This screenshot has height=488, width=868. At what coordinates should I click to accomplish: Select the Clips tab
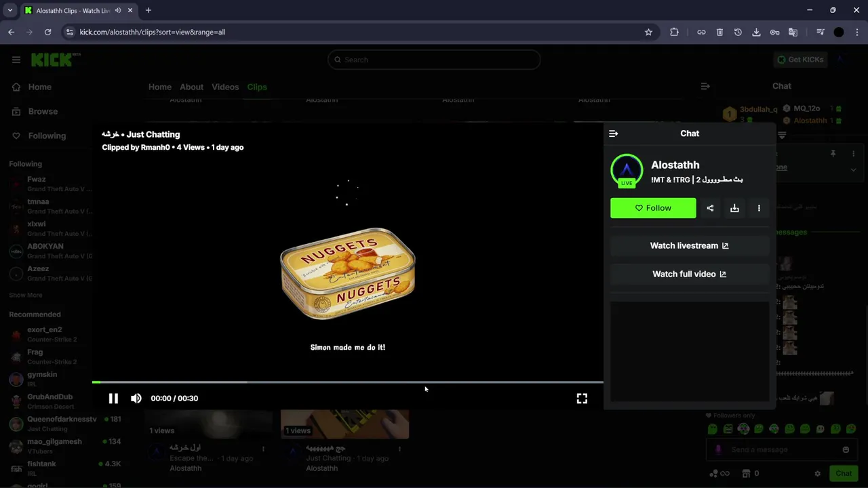257,87
